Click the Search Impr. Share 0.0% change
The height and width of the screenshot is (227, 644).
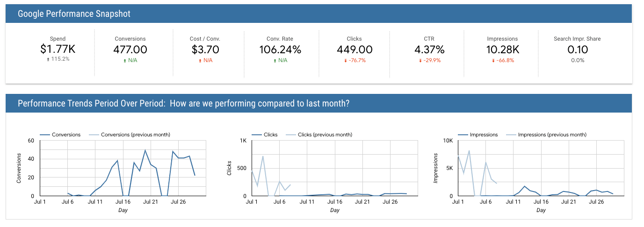coord(577,60)
